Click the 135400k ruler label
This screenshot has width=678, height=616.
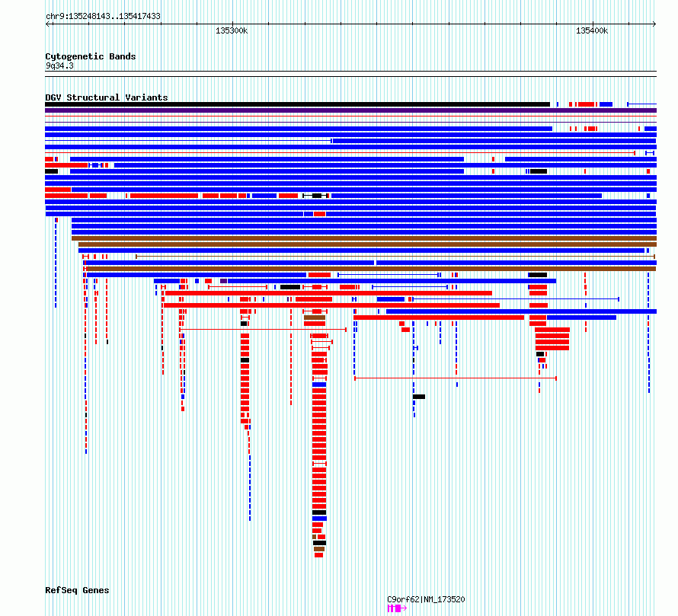point(592,30)
